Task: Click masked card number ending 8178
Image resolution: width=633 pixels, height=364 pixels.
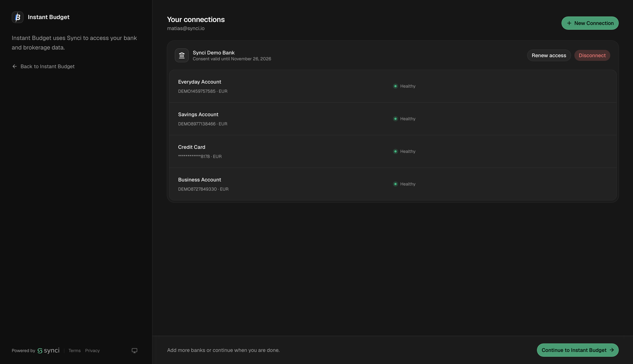Action: click(200, 157)
